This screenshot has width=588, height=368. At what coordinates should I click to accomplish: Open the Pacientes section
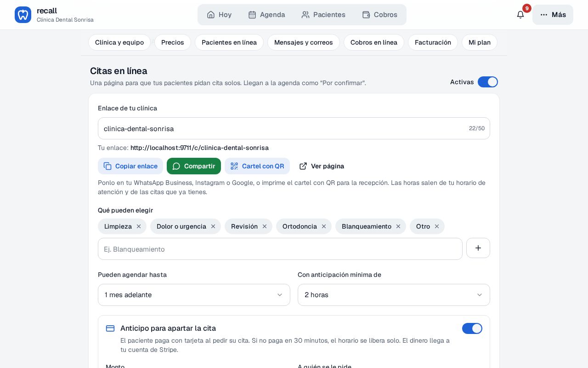click(x=323, y=15)
